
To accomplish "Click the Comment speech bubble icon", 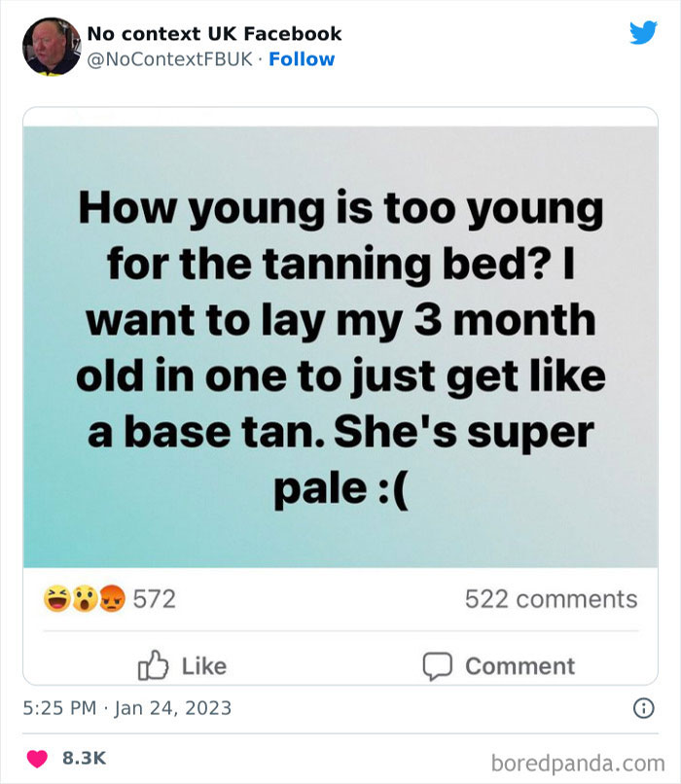I will pyautogui.click(x=437, y=666).
